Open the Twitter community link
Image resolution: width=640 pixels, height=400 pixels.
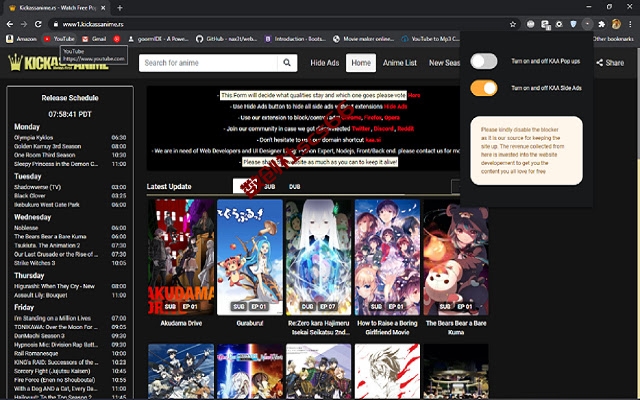361,129
